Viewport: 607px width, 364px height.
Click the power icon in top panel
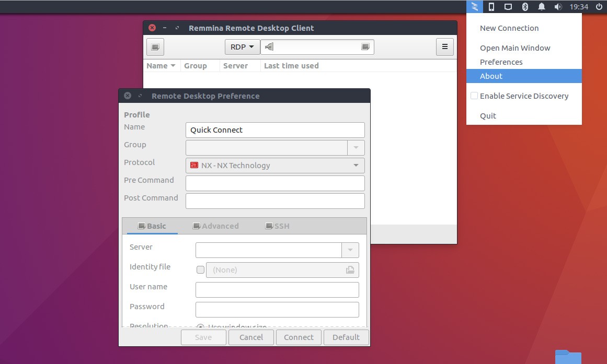click(599, 7)
